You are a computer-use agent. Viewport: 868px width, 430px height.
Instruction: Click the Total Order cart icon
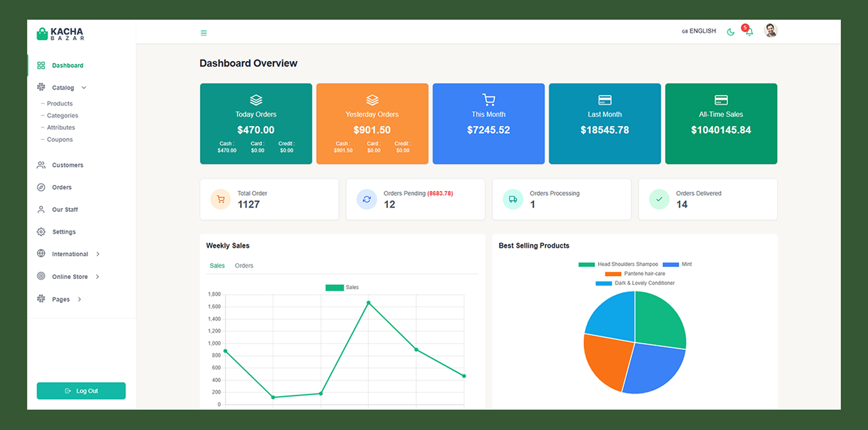pos(221,200)
